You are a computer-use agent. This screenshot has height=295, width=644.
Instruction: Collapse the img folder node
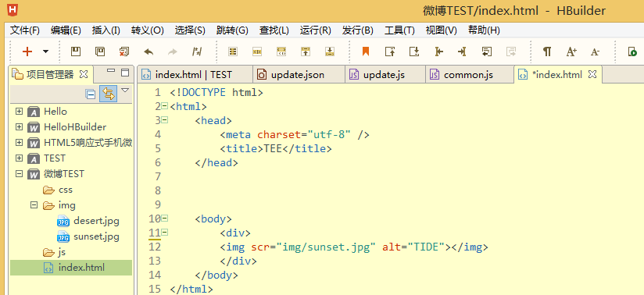(34, 204)
